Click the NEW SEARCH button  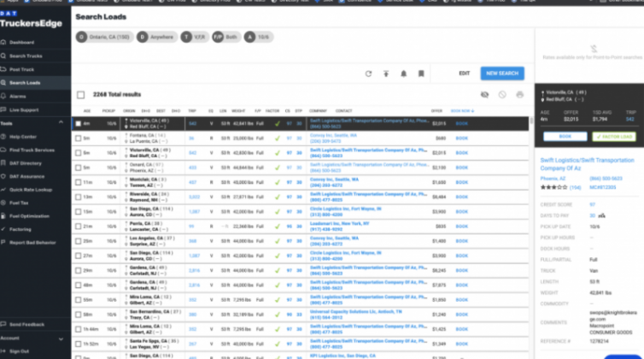point(501,74)
